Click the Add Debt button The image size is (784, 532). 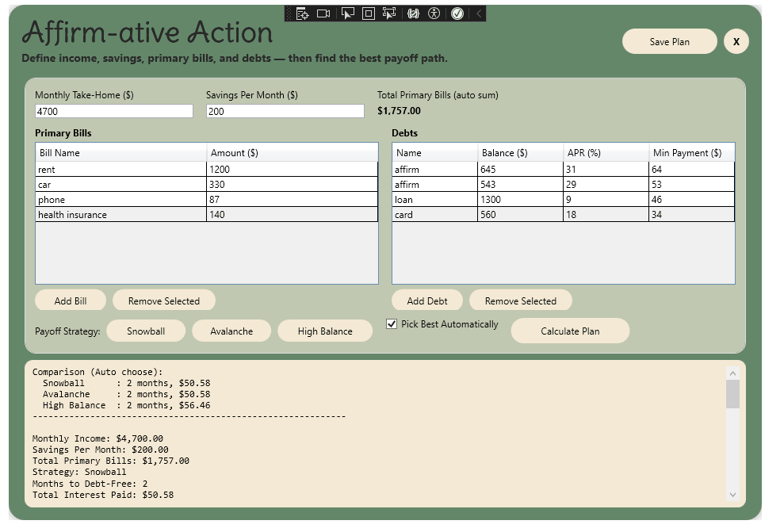pyautogui.click(x=427, y=301)
